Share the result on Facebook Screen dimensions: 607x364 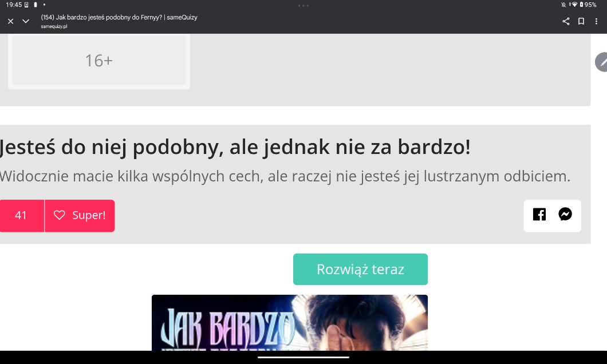(539, 215)
